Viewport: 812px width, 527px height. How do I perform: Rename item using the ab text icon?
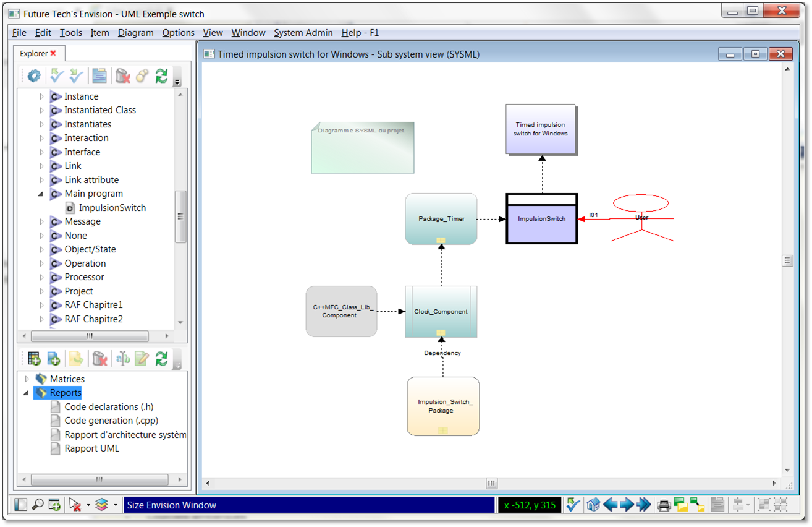(122, 359)
